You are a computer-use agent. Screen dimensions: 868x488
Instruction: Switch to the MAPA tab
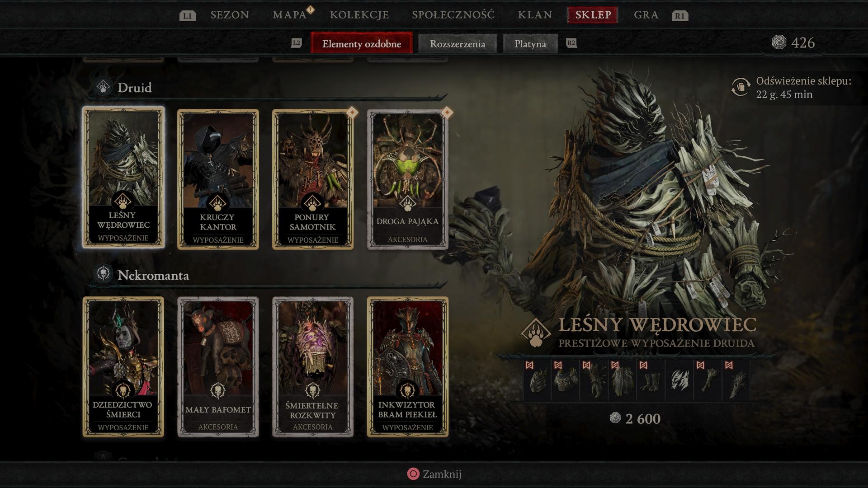point(290,15)
